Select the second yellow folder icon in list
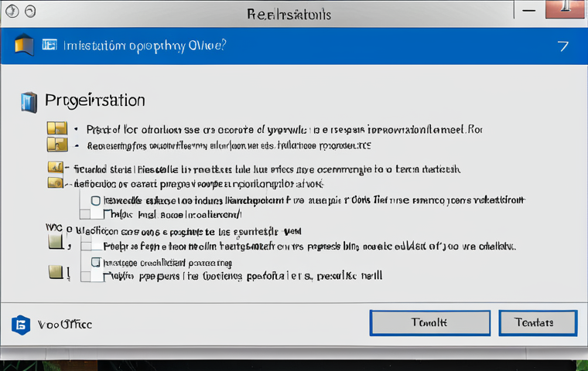 57,145
